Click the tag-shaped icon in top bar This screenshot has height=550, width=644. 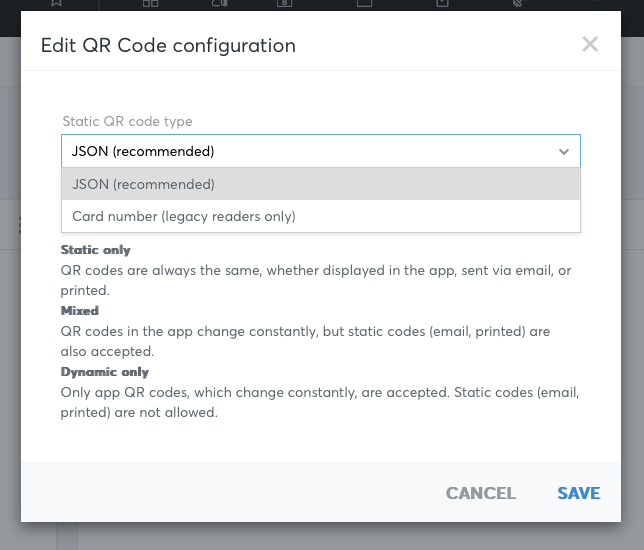click(x=518, y=3)
